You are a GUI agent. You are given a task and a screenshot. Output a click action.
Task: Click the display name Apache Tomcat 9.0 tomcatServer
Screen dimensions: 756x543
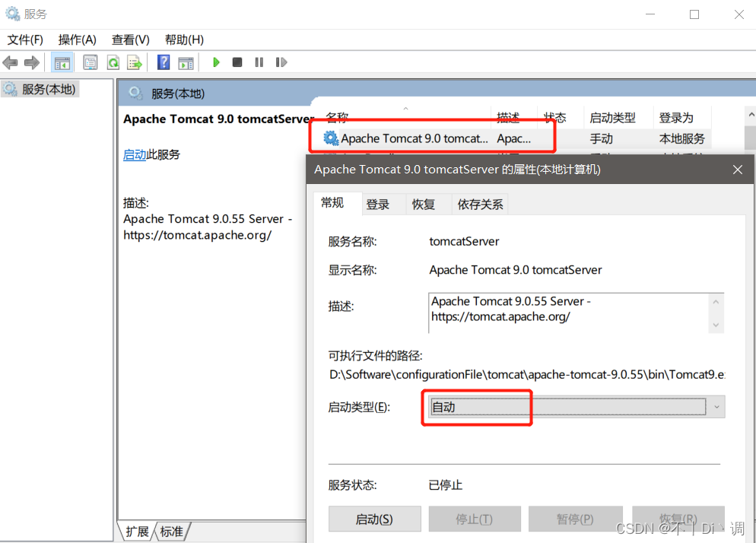[516, 270]
